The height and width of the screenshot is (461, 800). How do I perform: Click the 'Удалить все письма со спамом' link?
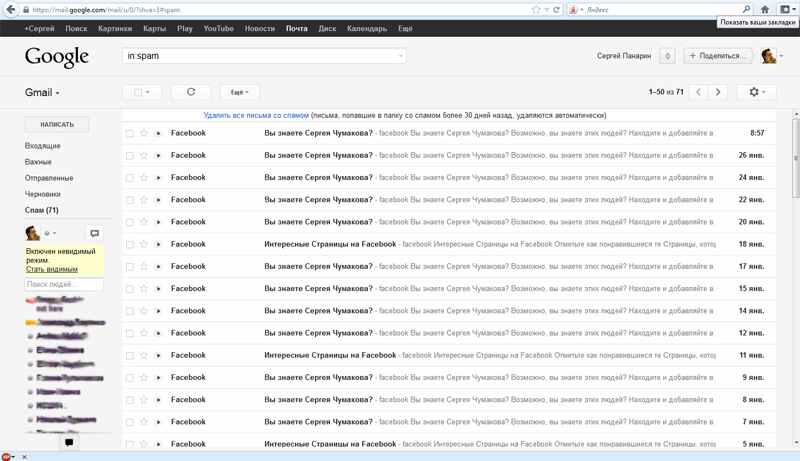tap(256, 116)
